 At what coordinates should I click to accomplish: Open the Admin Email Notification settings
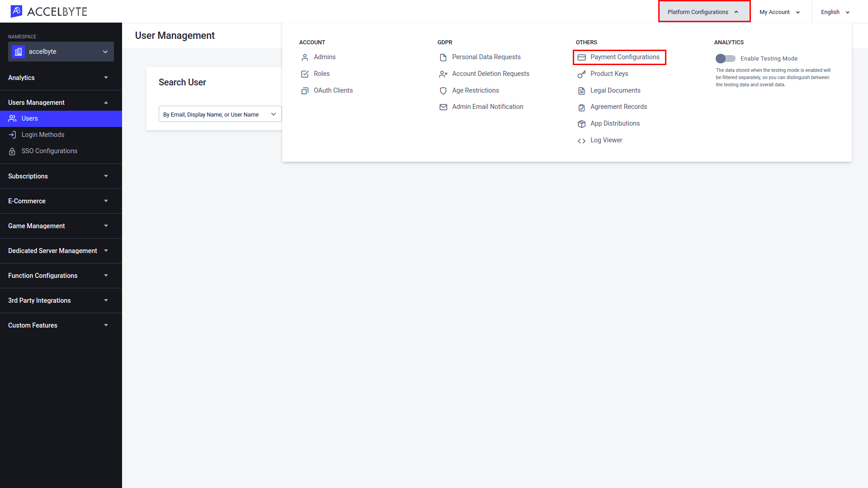[x=488, y=107]
